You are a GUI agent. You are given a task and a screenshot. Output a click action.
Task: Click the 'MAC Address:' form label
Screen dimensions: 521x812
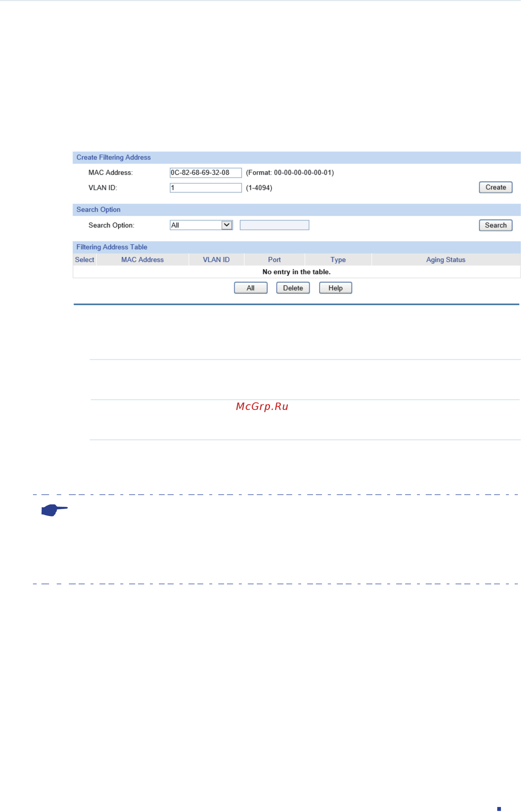point(111,173)
